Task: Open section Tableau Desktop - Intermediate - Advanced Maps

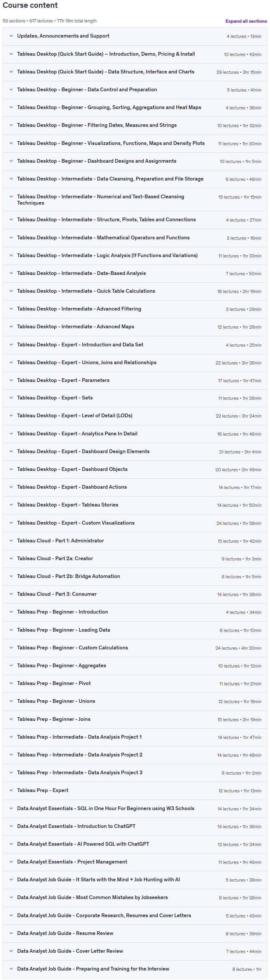Action: (135, 327)
